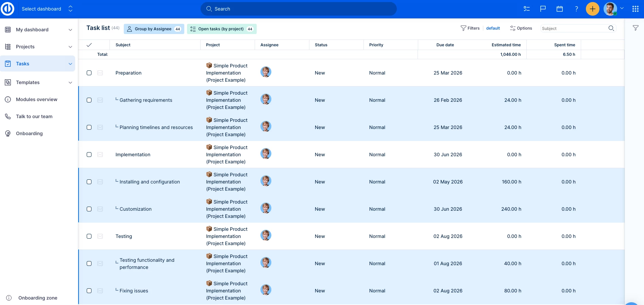This screenshot has width=644, height=305.
Task: Expand the Tasks sidebar chevron
Action: click(x=70, y=64)
